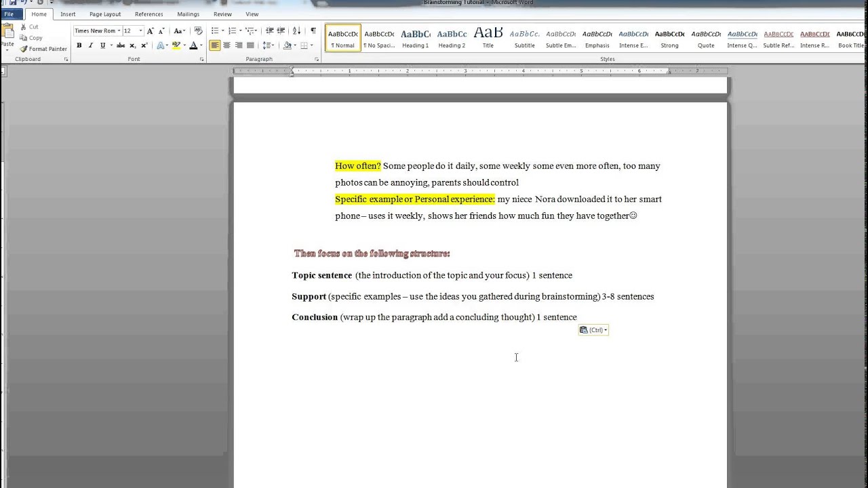
Task: Toggle Show/Hide paragraph marks
Action: pyautogui.click(x=313, y=31)
